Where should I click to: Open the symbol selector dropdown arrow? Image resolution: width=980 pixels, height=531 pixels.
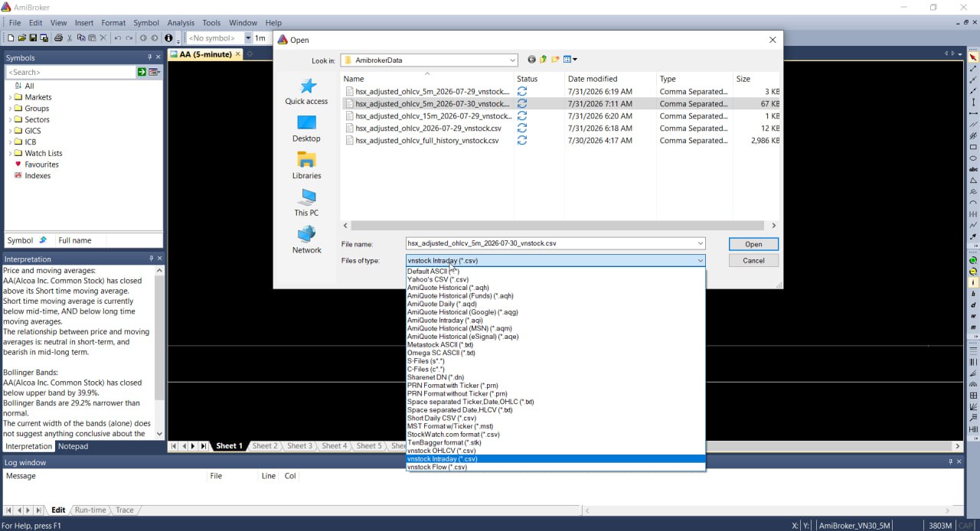(x=248, y=37)
